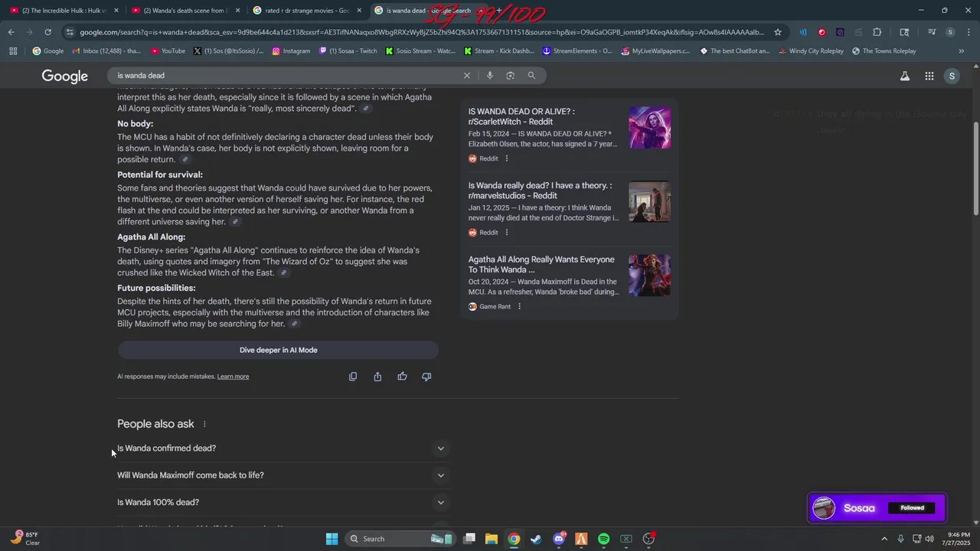Screen dimensions: 980x551
Task: Click source link icon after No body paragraph
Action: [185, 160]
